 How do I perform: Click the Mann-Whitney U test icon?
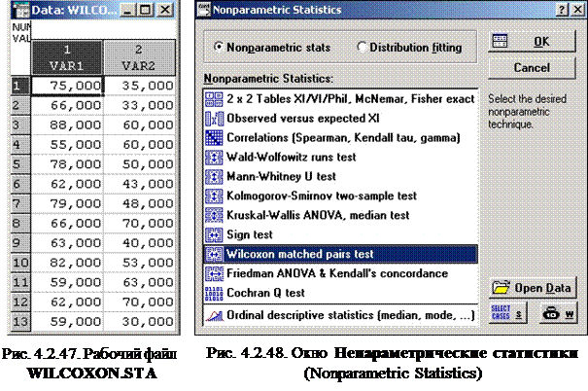click(214, 176)
